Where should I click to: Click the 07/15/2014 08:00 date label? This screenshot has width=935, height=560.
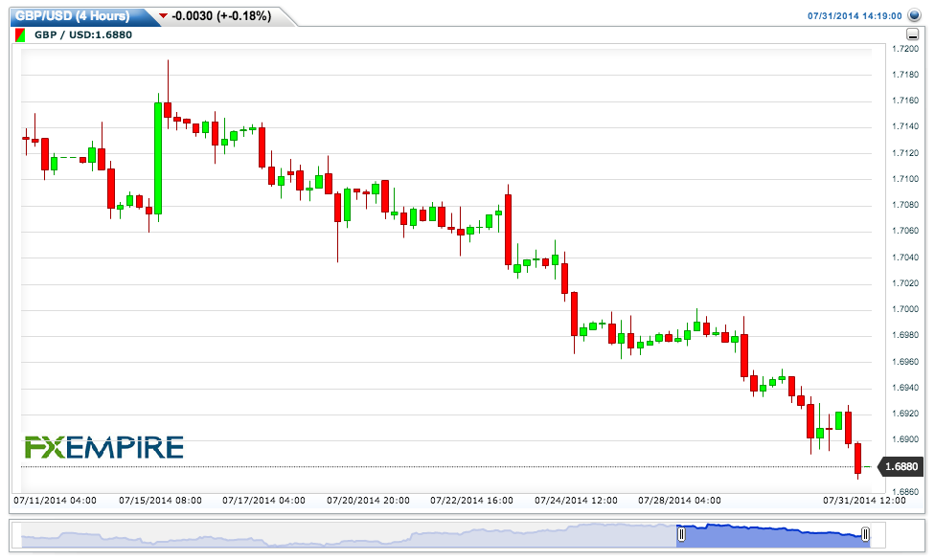pyautogui.click(x=160, y=501)
